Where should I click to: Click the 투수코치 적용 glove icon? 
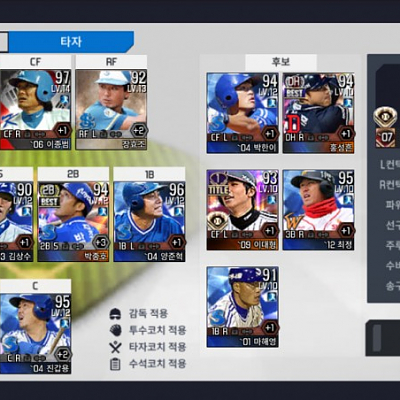(115, 330)
